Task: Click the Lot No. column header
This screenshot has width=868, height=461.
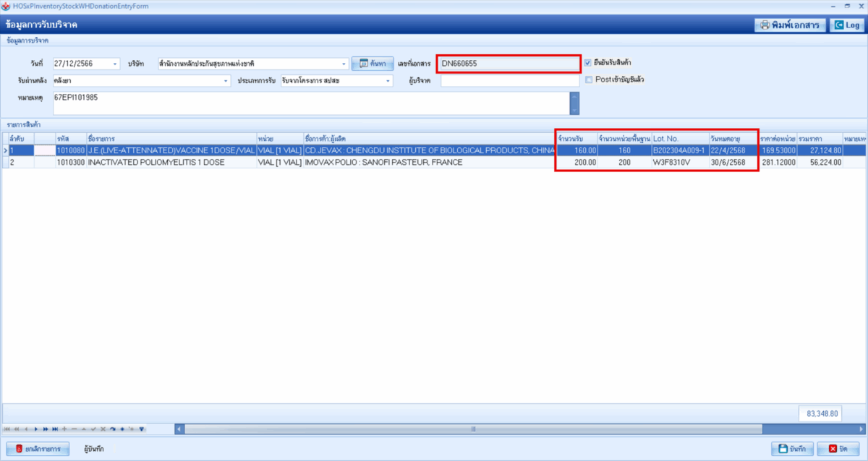Action: (x=678, y=138)
